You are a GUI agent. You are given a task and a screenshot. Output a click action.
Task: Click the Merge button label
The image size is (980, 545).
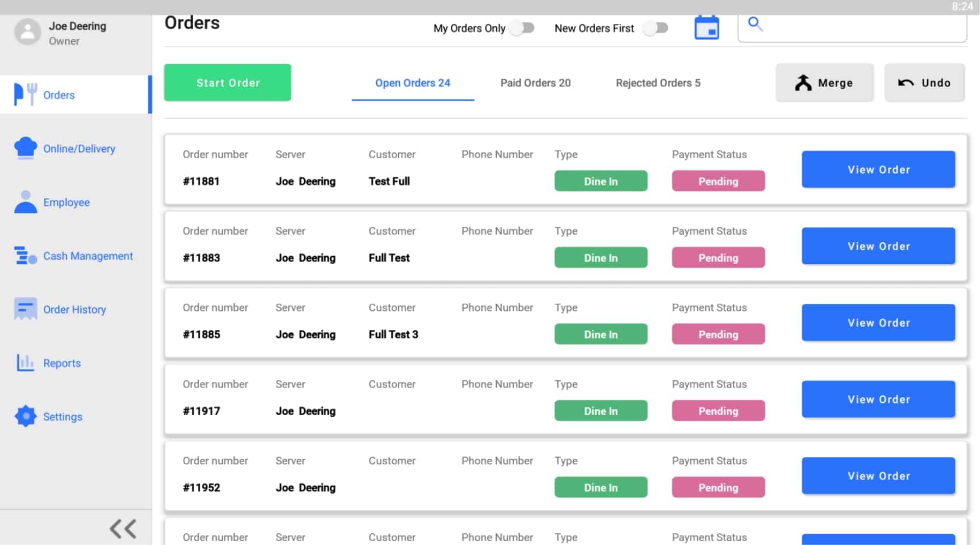835,83
